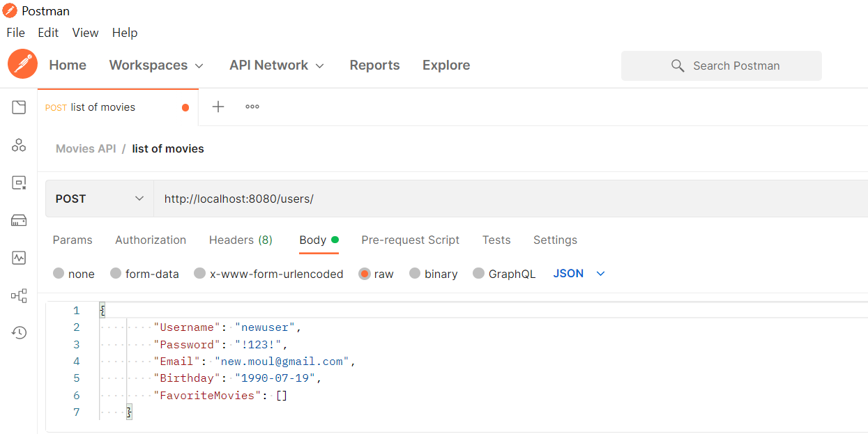Select x-www-form-urlencoded body type
This screenshot has height=434, width=868.
click(x=268, y=274)
